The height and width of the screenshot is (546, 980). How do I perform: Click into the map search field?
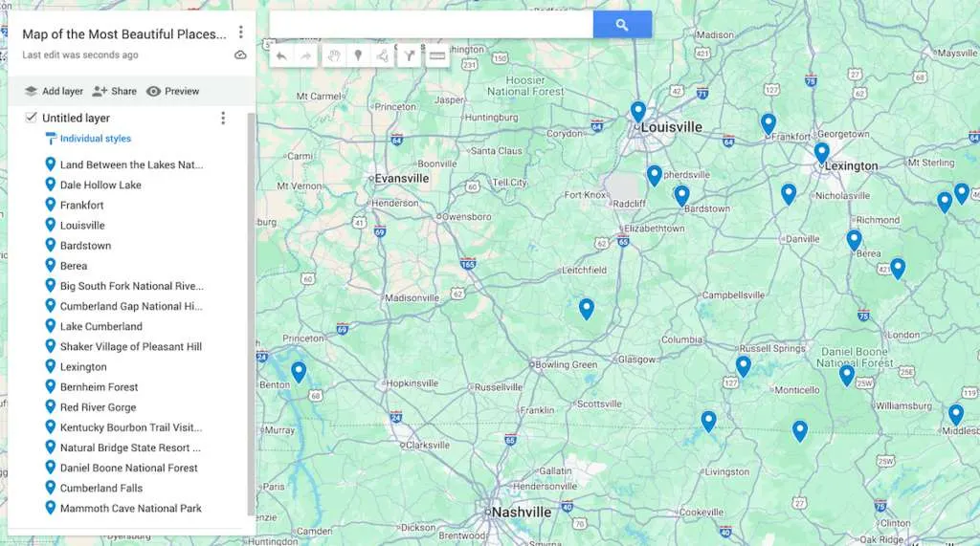tap(432, 24)
